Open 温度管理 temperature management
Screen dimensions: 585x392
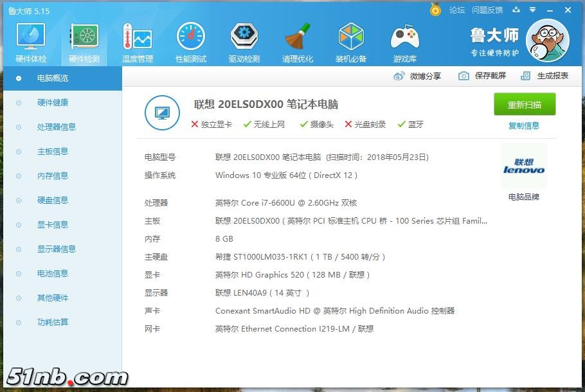click(x=138, y=40)
